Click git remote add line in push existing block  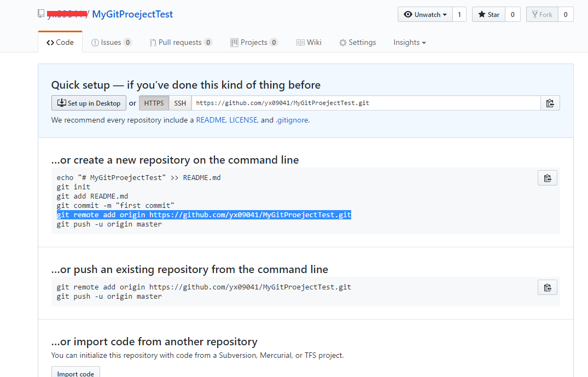point(204,287)
